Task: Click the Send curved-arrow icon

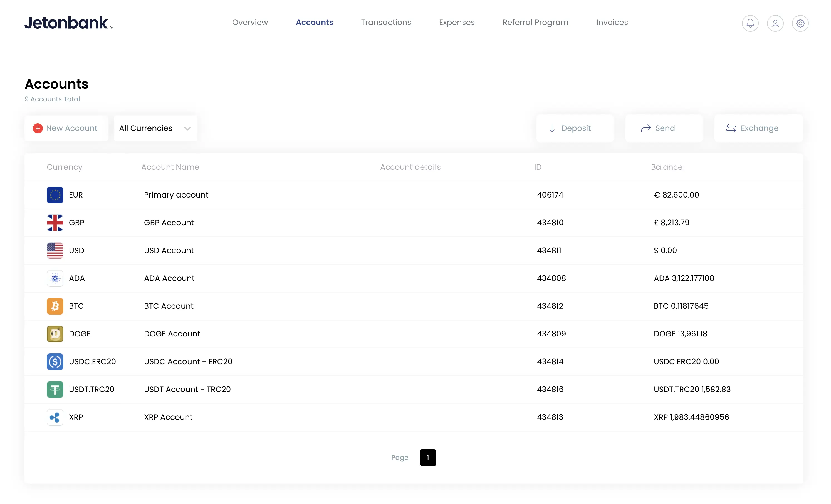Action: click(x=646, y=128)
